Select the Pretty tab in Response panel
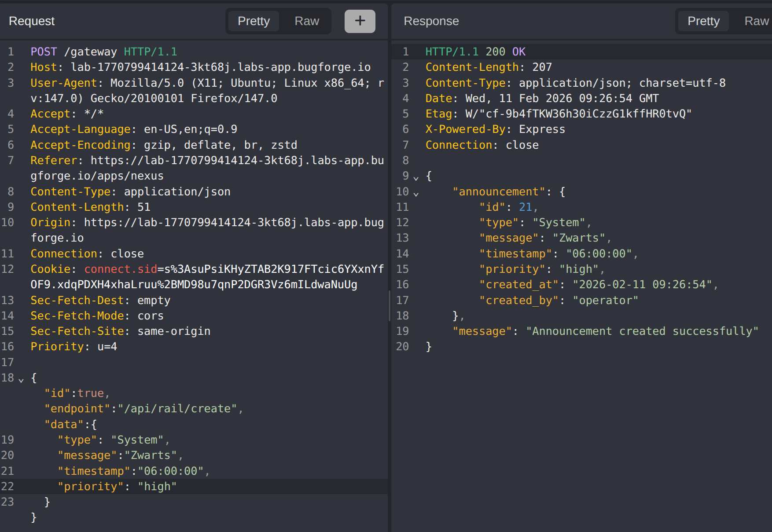 [x=703, y=21]
